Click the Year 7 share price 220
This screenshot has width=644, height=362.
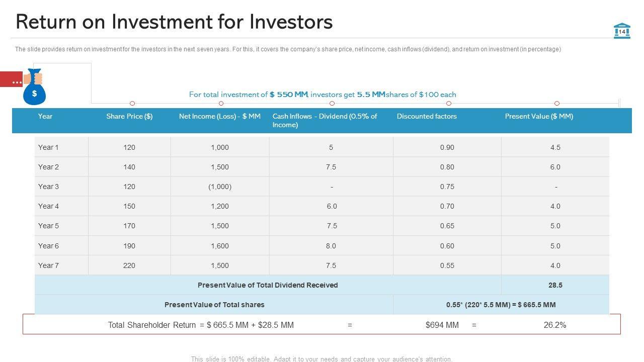[x=129, y=265]
